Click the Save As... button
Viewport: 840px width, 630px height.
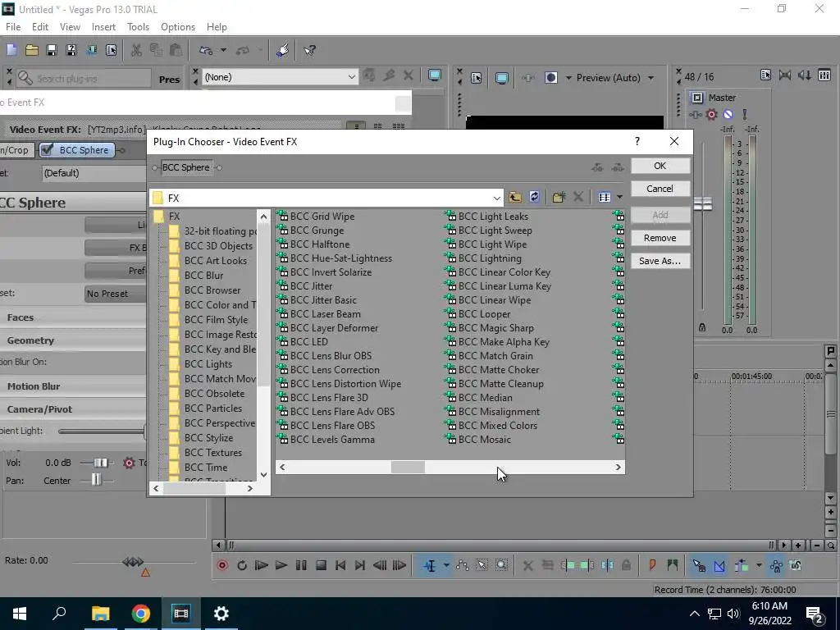tap(660, 261)
